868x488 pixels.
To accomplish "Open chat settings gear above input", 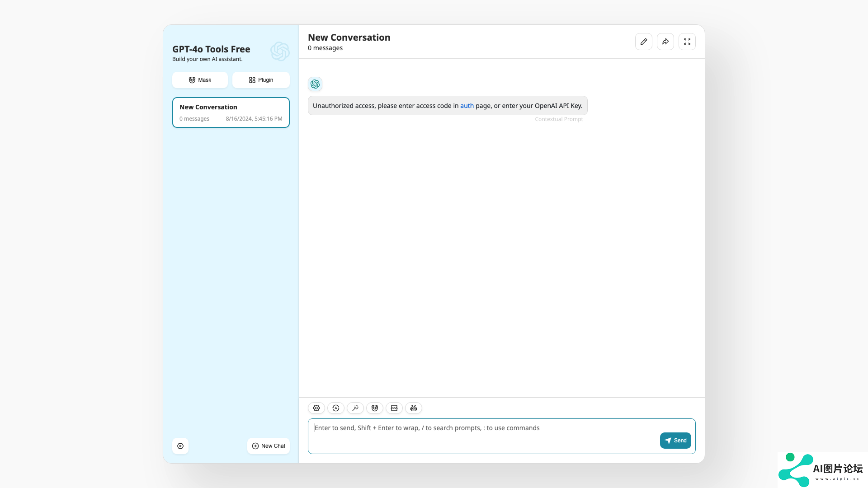I will click(x=316, y=408).
